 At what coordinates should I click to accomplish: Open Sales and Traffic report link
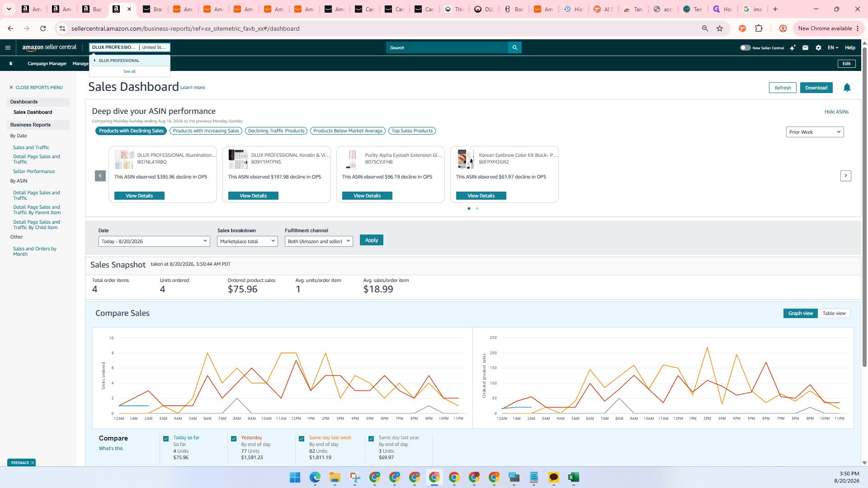tap(31, 148)
